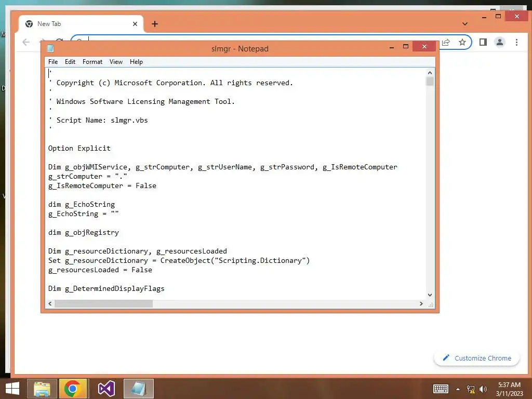Screen dimensions: 532x399
Task: Open the touch keyboard tray icon
Action: click(x=441, y=389)
